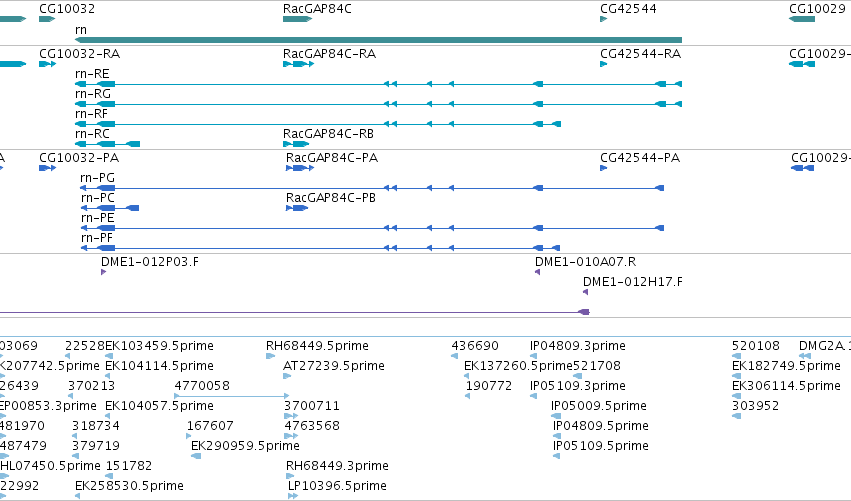Click the 436690 EST label
The width and height of the screenshot is (851, 501).
coord(475,346)
